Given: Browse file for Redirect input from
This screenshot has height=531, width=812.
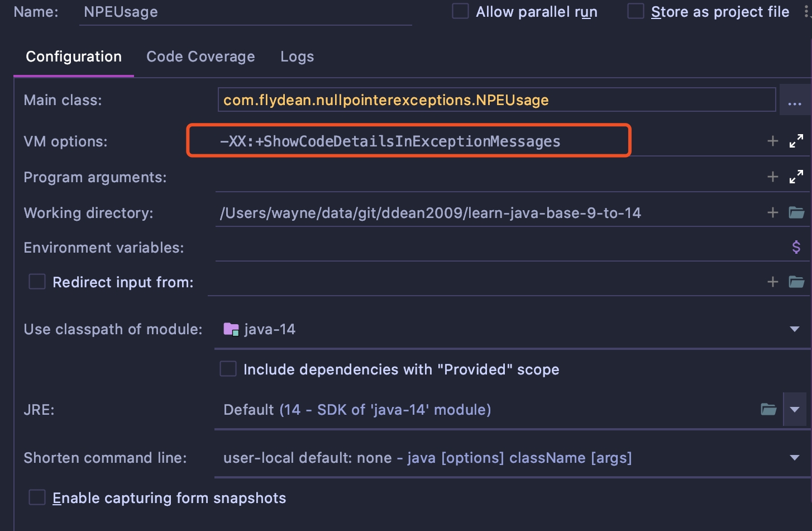Looking at the screenshot, I should (x=796, y=282).
